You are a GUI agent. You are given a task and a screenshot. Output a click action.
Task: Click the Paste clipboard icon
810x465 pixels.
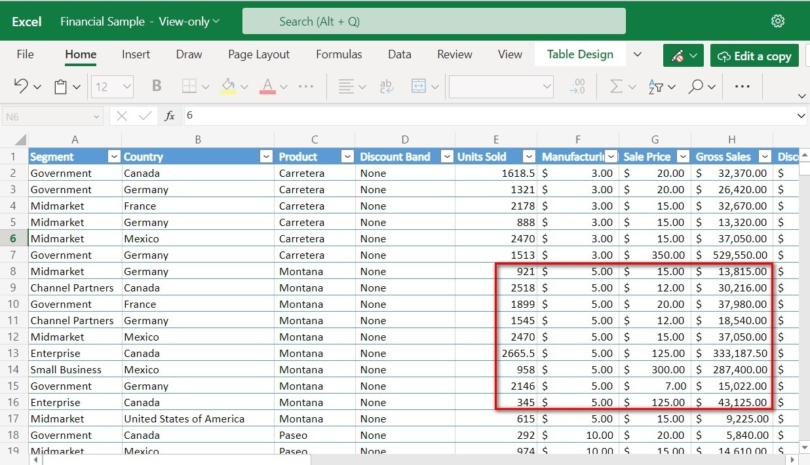tap(61, 86)
